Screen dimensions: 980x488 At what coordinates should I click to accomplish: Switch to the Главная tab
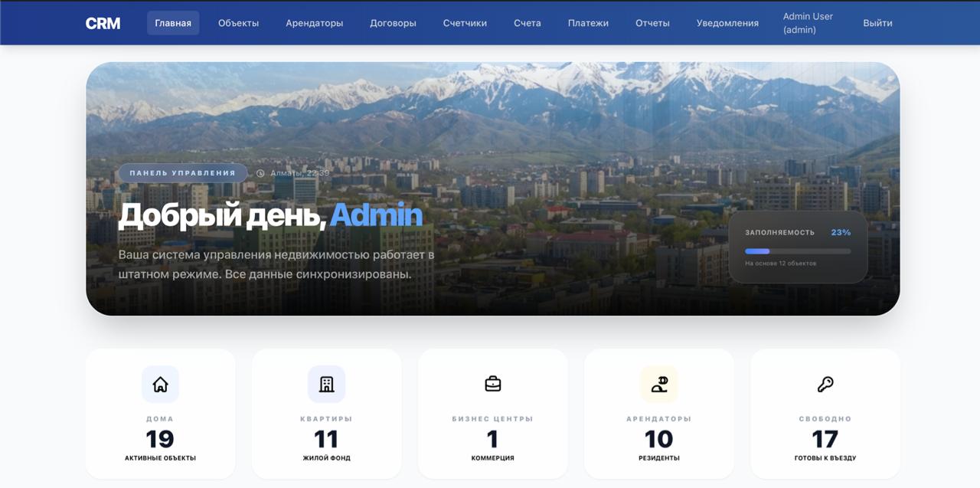pyautogui.click(x=173, y=22)
